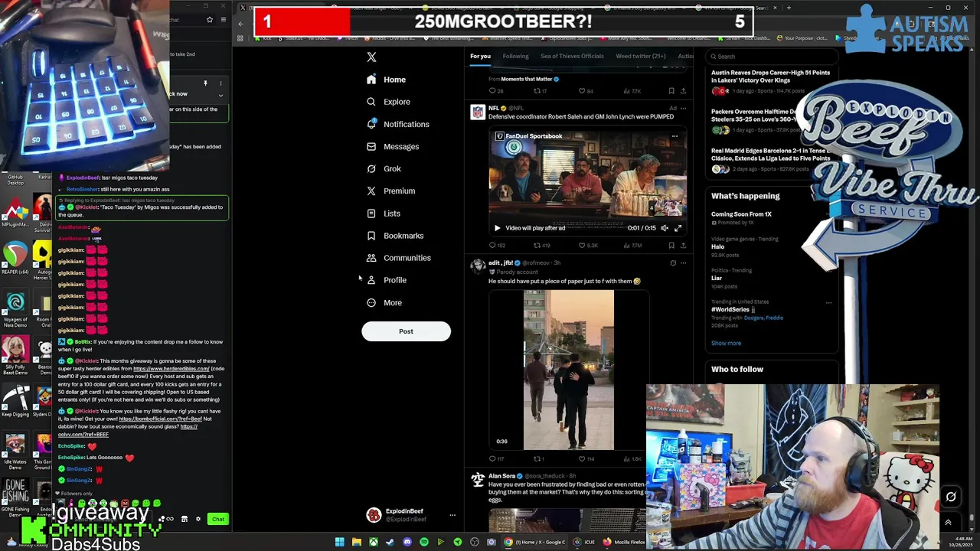Share the NFL ad post

pos(683,246)
